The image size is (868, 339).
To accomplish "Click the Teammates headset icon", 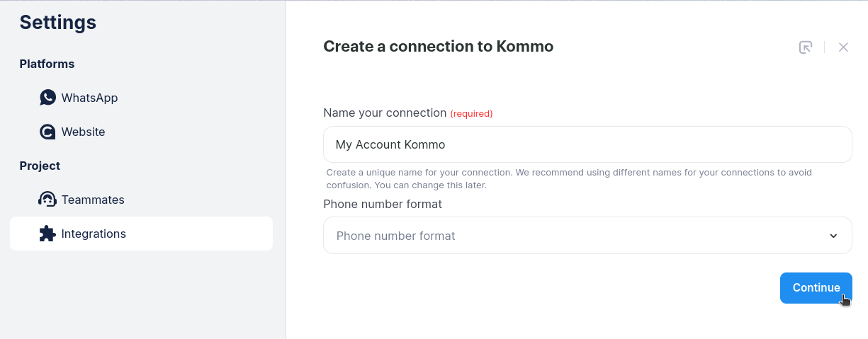I will [x=47, y=200].
